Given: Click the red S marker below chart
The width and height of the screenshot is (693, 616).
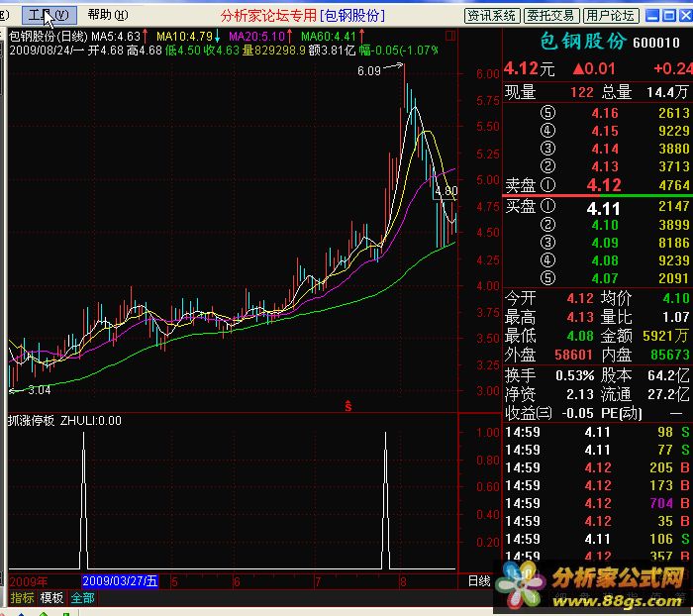Looking at the screenshot, I should click(x=348, y=405).
